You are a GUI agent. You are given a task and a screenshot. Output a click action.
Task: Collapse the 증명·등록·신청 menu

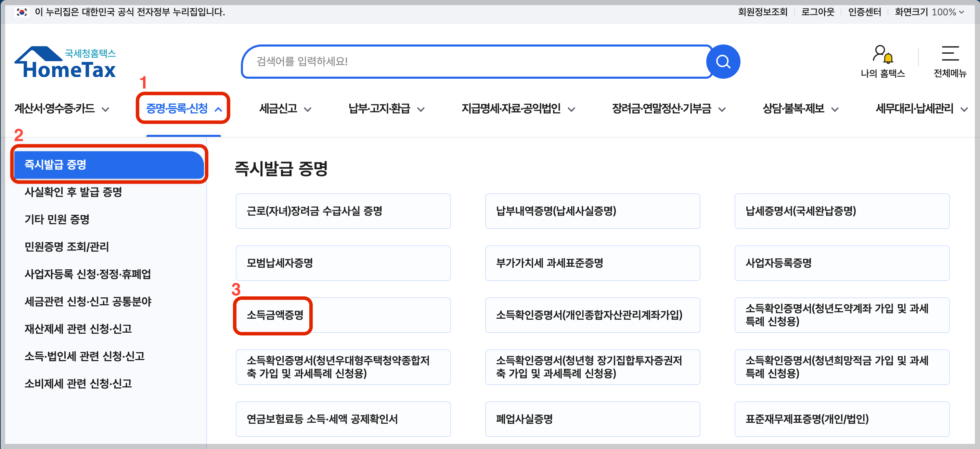pos(183,109)
